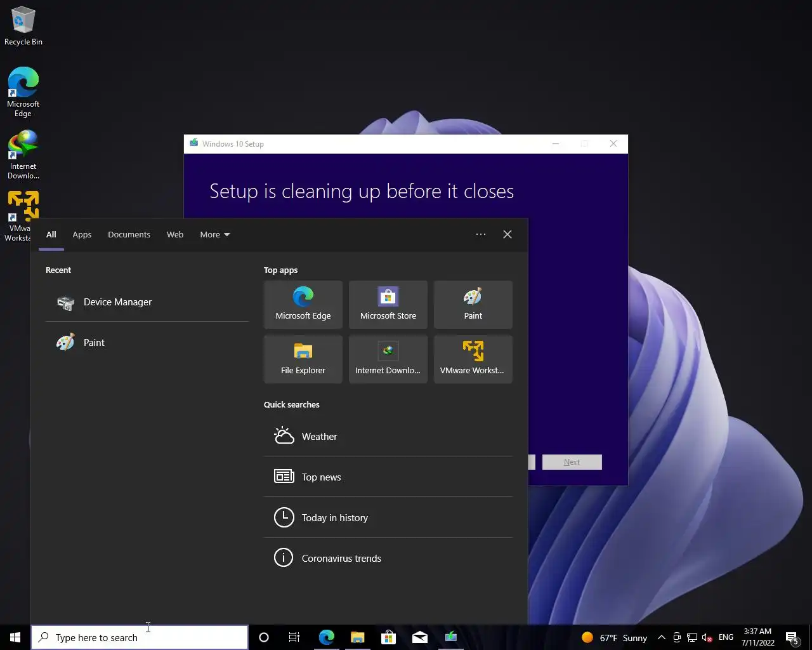Image resolution: width=812 pixels, height=650 pixels.
Task: Open Task View on taskbar
Action: tap(294, 637)
